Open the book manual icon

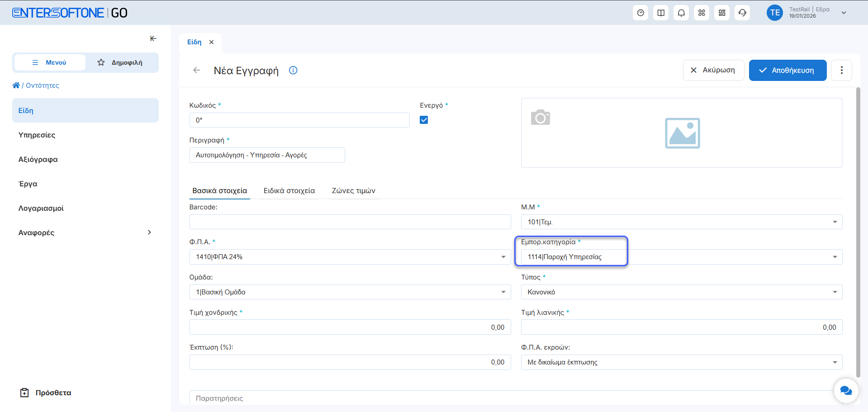pyautogui.click(x=661, y=13)
